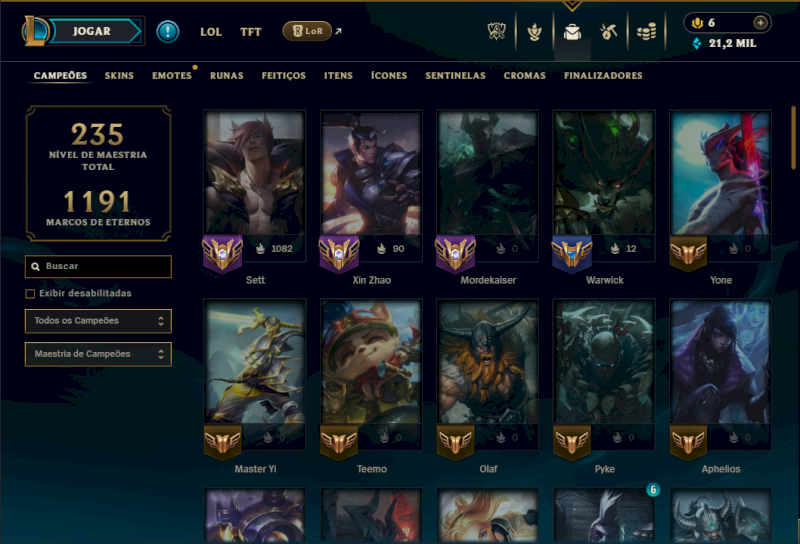Click the JOGAR button
Screen dimensions: 800x544
point(94,31)
